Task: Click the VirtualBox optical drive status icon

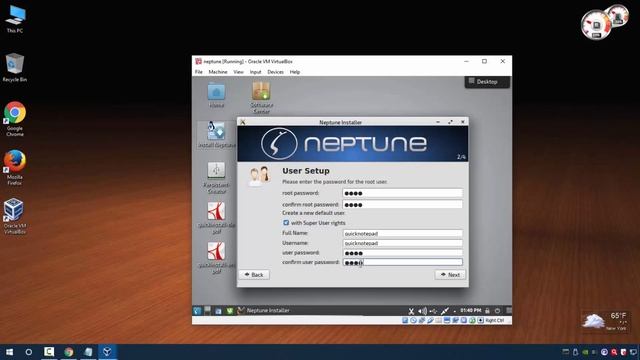Action: point(413,320)
